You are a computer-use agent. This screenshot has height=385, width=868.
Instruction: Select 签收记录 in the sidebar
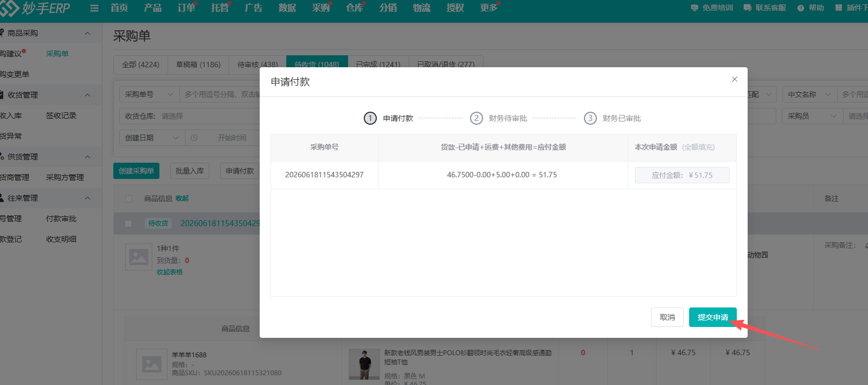[x=61, y=116]
